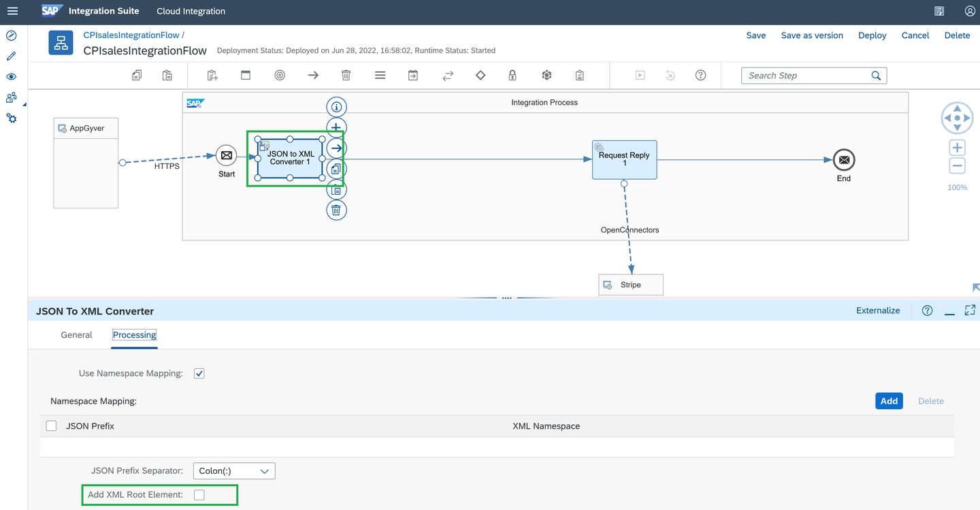Viewport: 980px width, 510px height.
Task: Click the Cancel button
Action: 915,35
